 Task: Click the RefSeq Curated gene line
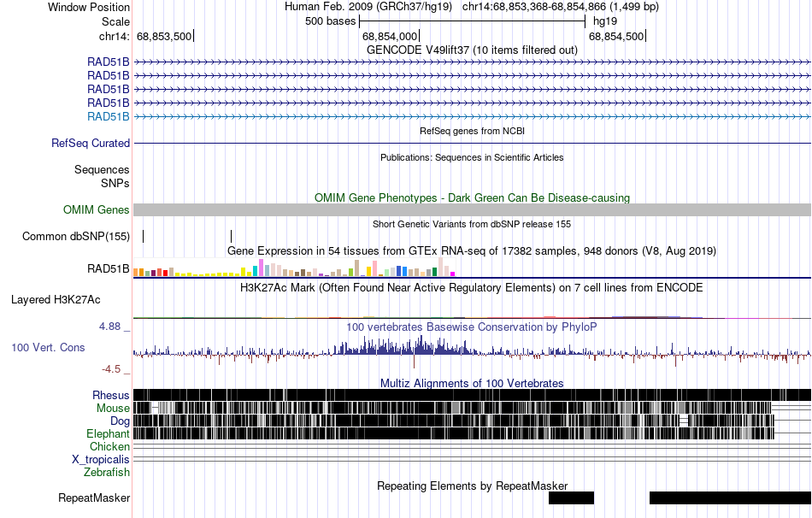(x=473, y=143)
